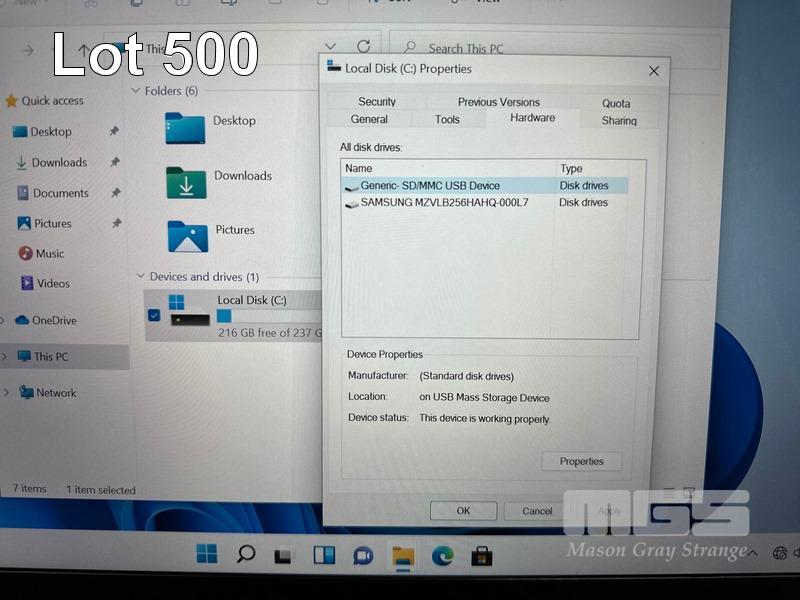Image resolution: width=800 pixels, height=600 pixels.
Task: Launch Microsoft Edge from taskbar
Action: (442, 555)
